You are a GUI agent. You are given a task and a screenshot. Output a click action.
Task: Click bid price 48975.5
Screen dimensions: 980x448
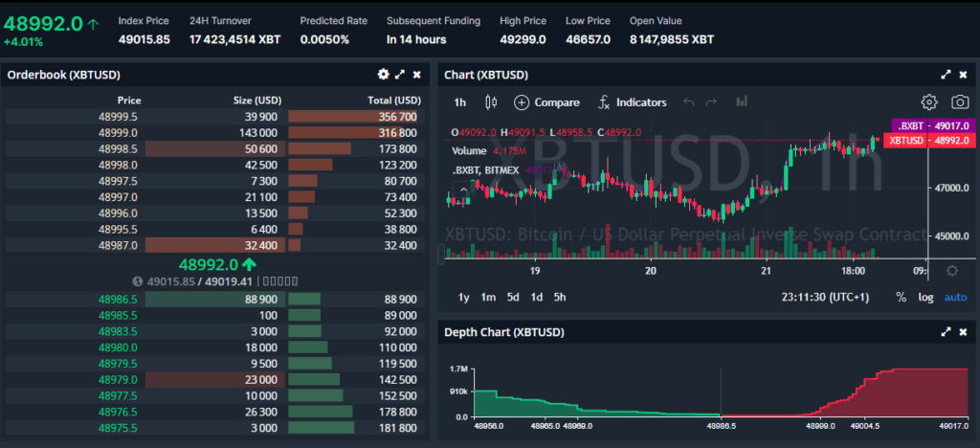tap(118, 428)
